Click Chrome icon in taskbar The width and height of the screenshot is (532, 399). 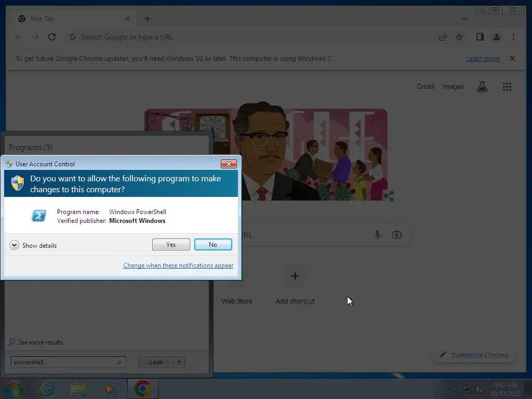pyautogui.click(x=142, y=389)
